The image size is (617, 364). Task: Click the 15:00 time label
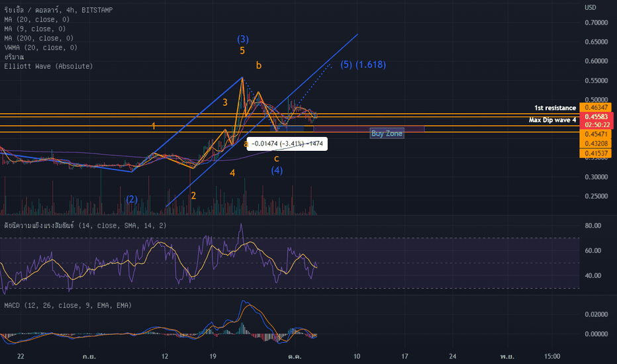pyautogui.click(x=552, y=357)
